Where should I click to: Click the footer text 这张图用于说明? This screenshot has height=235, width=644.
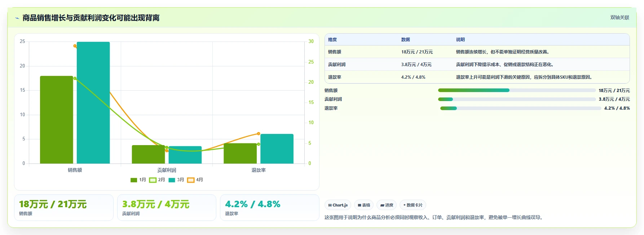pos(434,217)
